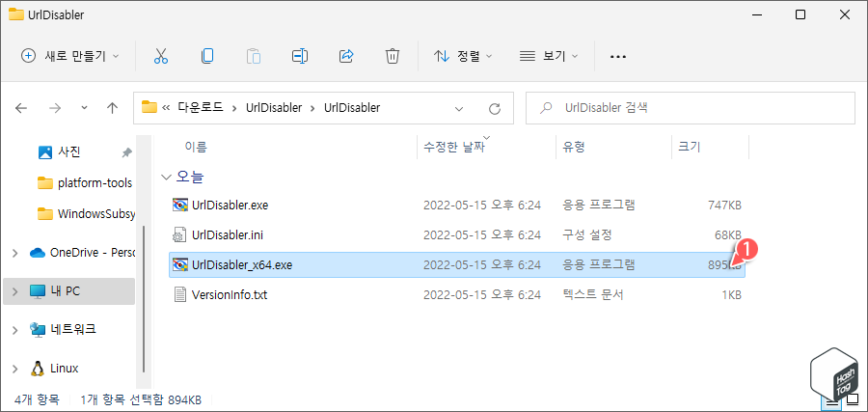Click the navigation pane scrollbar
Screen dimensions: 868x412
(x=144, y=298)
